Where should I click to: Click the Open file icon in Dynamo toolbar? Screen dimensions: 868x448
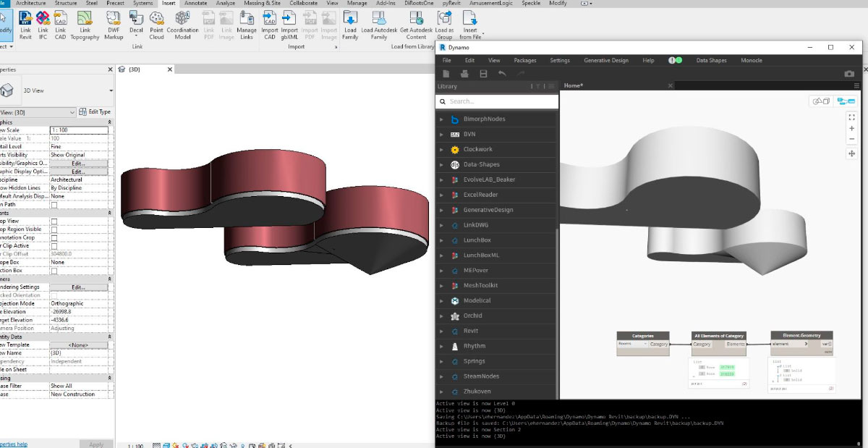[x=465, y=74]
